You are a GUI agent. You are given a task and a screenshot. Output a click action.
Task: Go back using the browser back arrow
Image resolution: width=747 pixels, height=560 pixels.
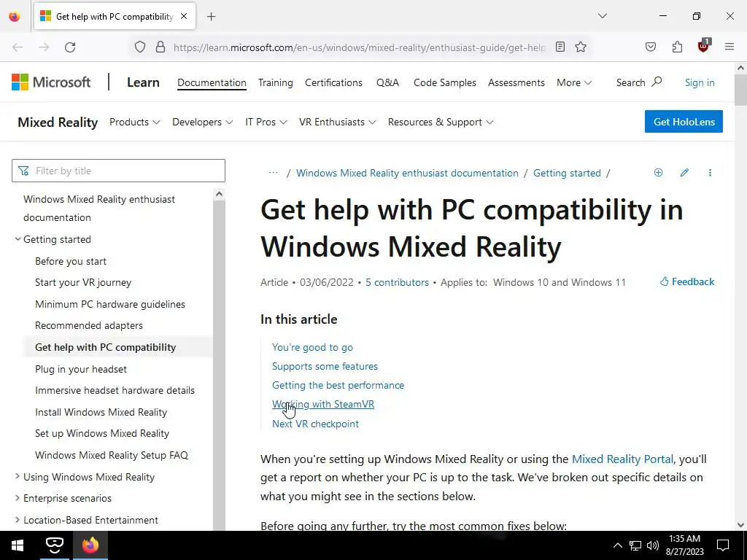(x=18, y=47)
